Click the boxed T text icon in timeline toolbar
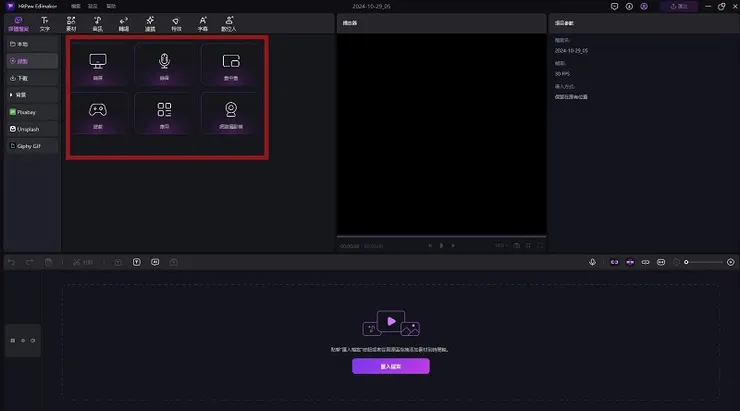Viewport: 740px width, 411px height. tap(136, 262)
